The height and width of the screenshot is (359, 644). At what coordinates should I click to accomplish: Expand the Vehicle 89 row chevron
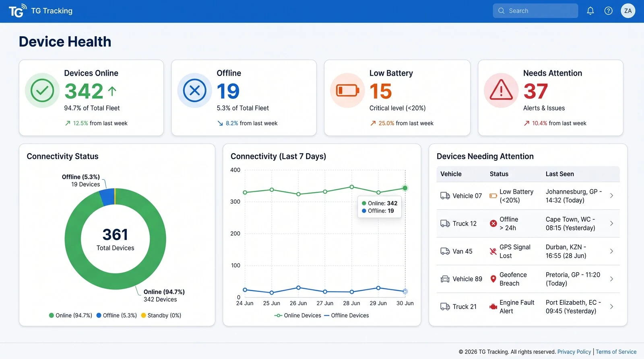tap(611, 279)
